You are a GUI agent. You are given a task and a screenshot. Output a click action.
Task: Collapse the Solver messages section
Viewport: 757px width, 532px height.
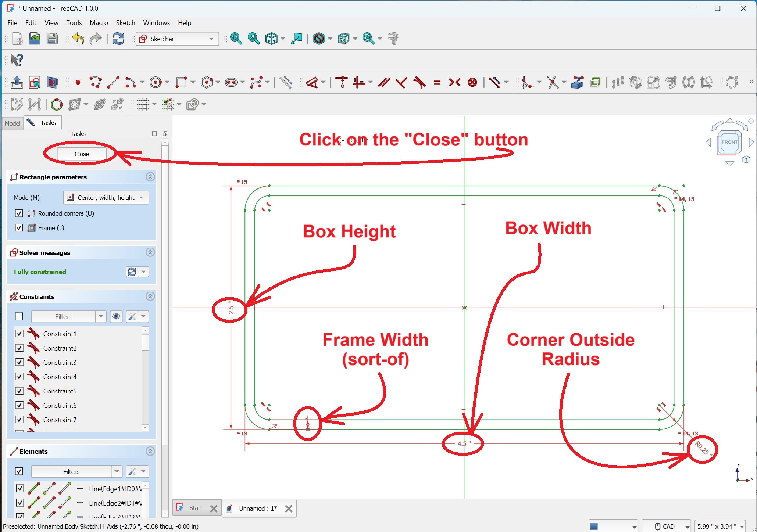tap(150, 252)
